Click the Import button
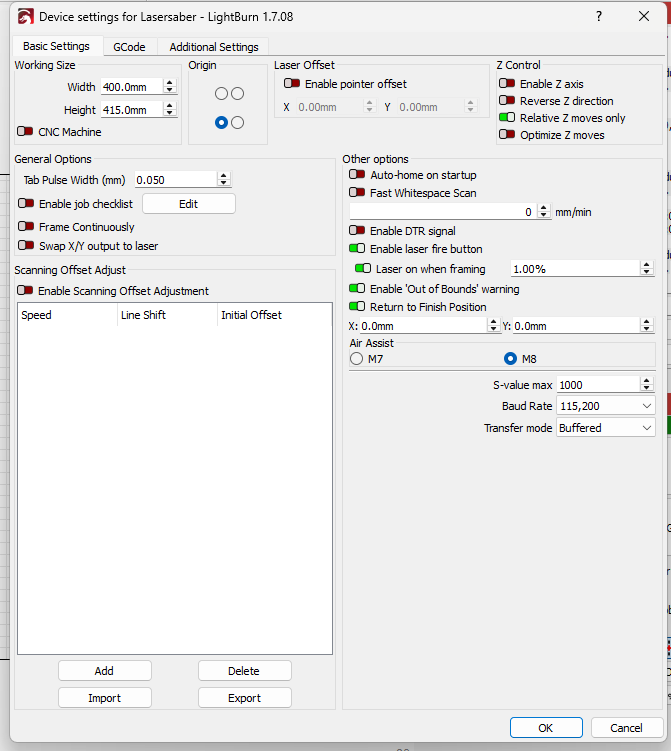671x751 pixels. (104, 698)
